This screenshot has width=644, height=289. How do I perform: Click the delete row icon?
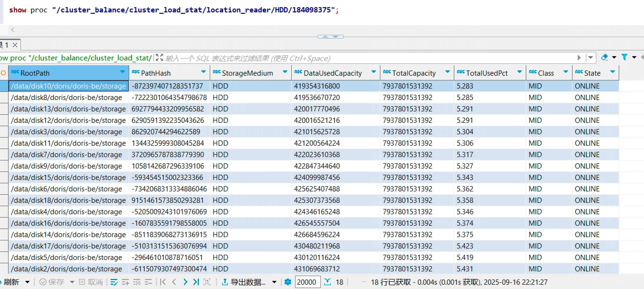[148, 282]
